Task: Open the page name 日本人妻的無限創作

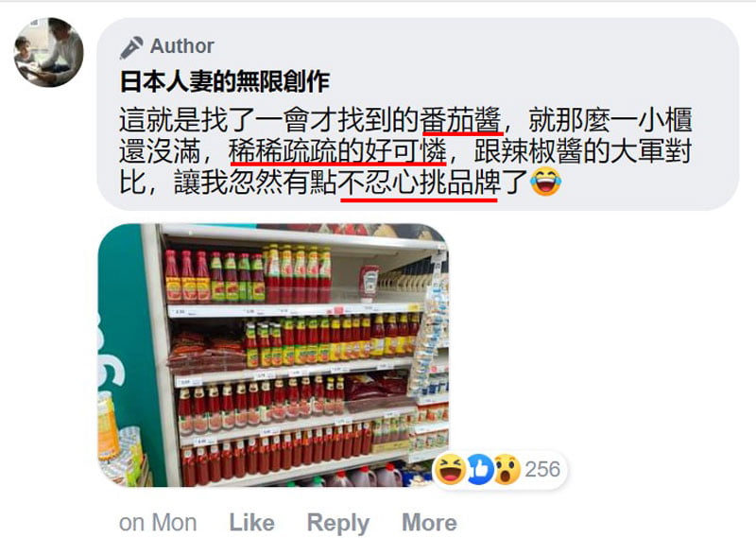Action: point(225,81)
